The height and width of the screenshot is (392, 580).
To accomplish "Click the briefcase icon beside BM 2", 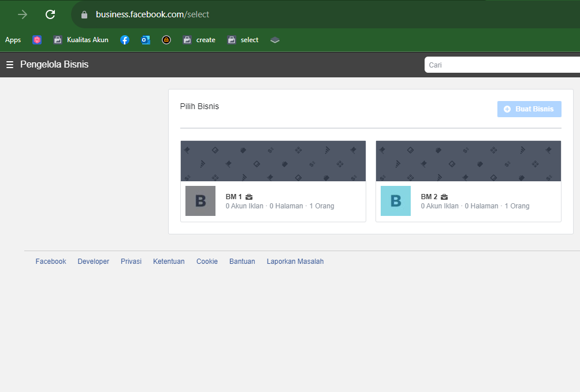I will click(444, 197).
